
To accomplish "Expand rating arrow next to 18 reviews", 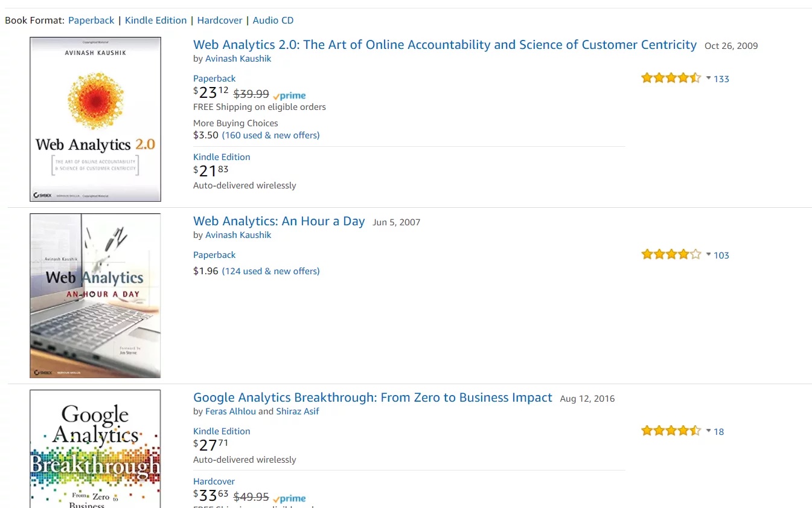I will pyautogui.click(x=709, y=431).
